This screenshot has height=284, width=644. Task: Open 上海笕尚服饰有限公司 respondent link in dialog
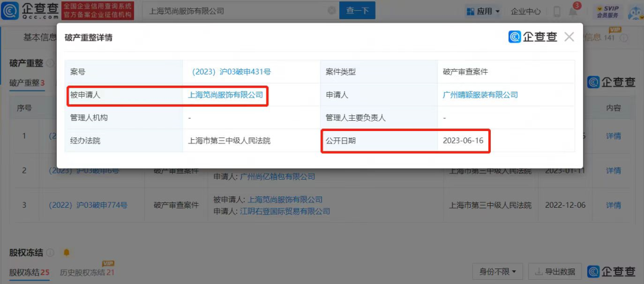[x=225, y=95]
